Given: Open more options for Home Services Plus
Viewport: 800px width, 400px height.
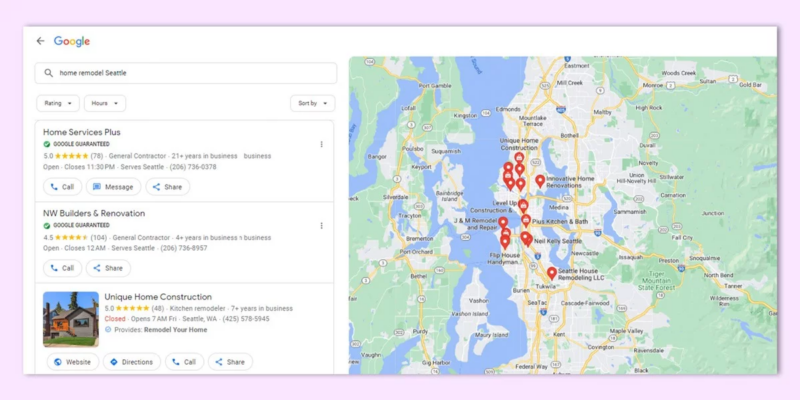Looking at the screenshot, I should point(321,144).
